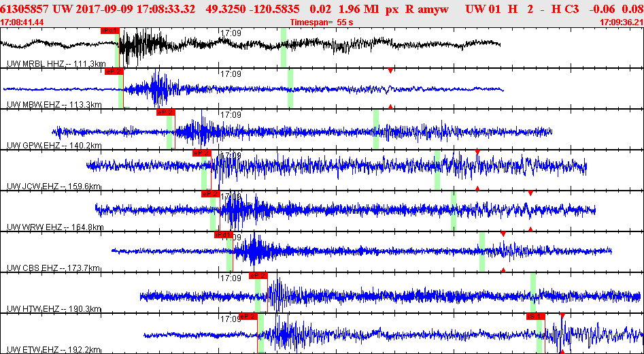This screenshot has width=644, height=354.
Task: Click the top red triangle marker on CBS trace
Action: click(503, 234)
